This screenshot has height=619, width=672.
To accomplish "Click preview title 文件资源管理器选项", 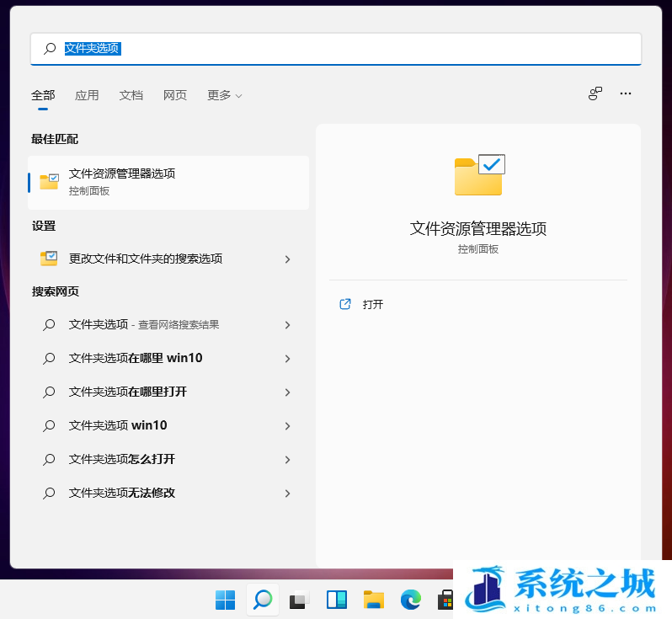I will point(478,228).
